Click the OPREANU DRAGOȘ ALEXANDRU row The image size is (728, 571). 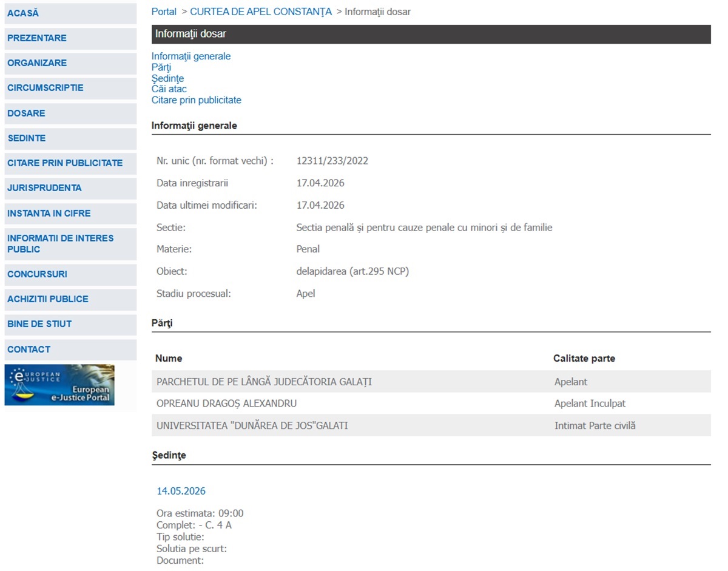click(431, 404)
